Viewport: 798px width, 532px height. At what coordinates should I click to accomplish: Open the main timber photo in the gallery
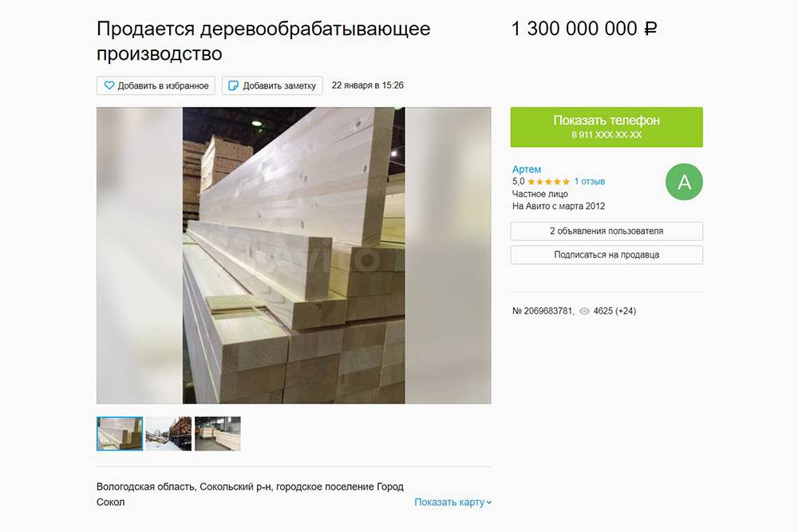[x=294, y=255]
